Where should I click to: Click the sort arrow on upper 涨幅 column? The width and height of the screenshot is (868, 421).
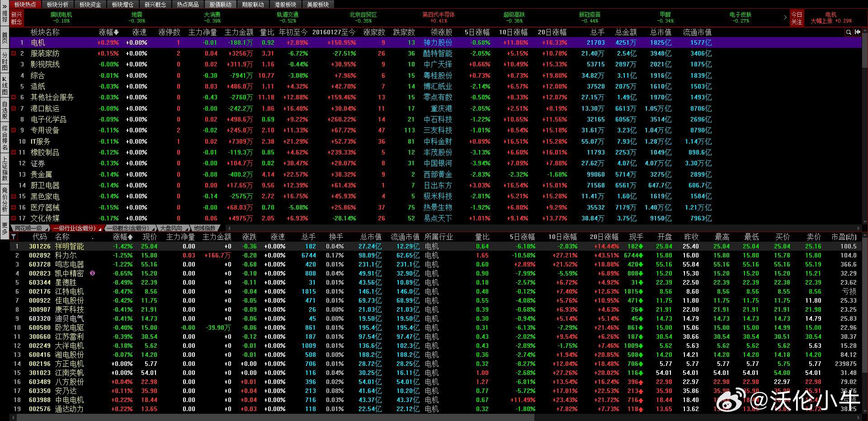[x=116, y=33]
